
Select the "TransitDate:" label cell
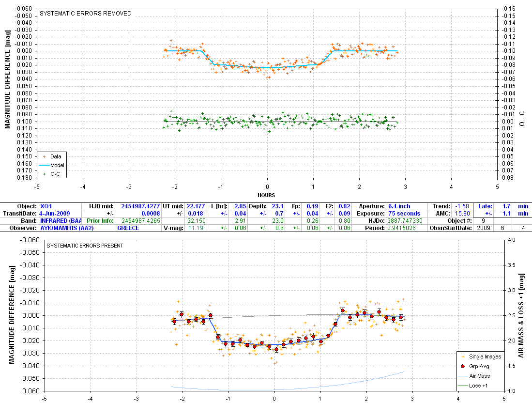[20, 214]
